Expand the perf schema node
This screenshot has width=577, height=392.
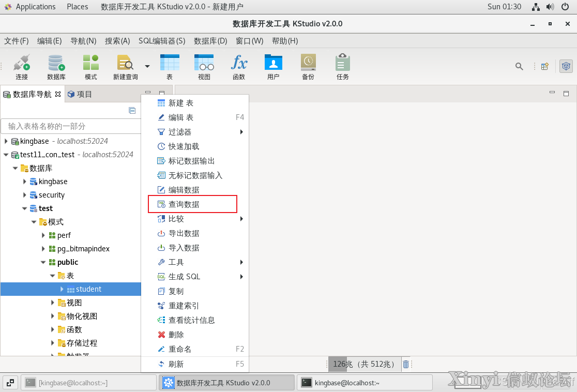[x=43, y=235]
